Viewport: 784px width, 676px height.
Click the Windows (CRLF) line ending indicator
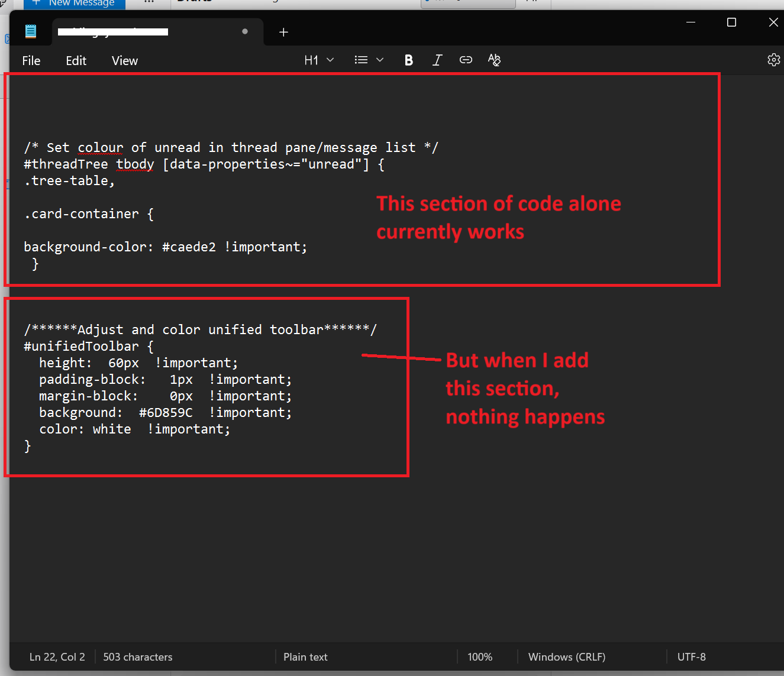(x=566, y=657)
